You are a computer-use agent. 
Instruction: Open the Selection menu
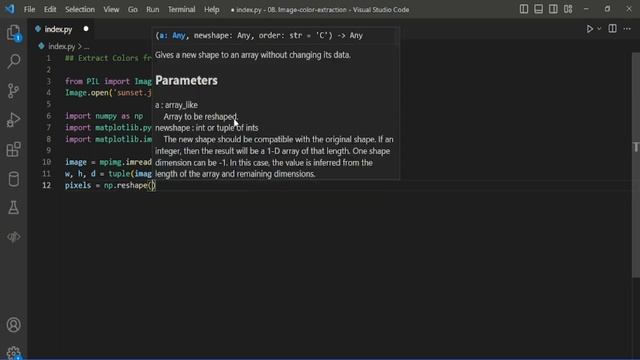click(x=80, y=9)
